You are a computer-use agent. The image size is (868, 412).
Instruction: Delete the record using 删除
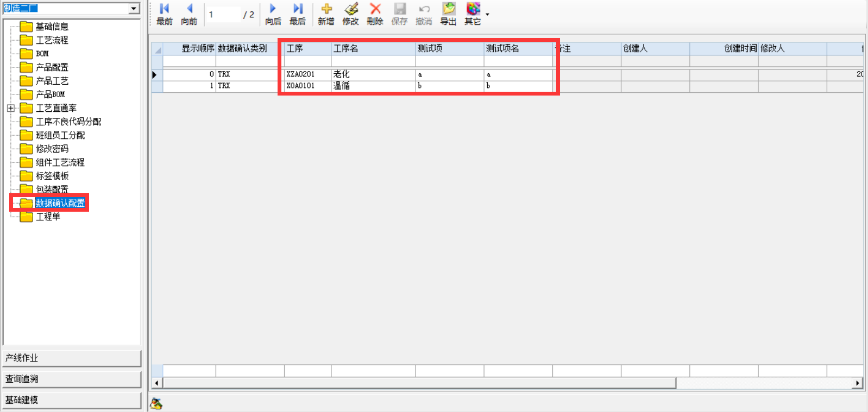[x=375, y=14]
